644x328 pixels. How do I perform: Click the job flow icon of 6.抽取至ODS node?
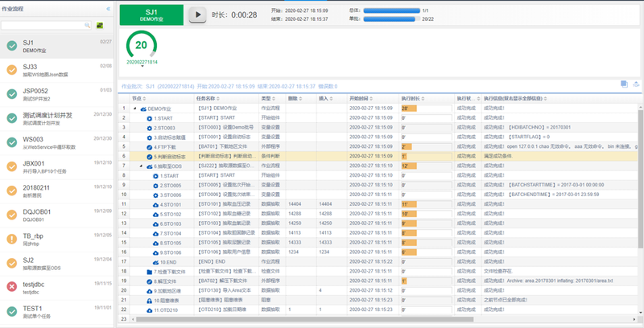[x=150, y=166]
